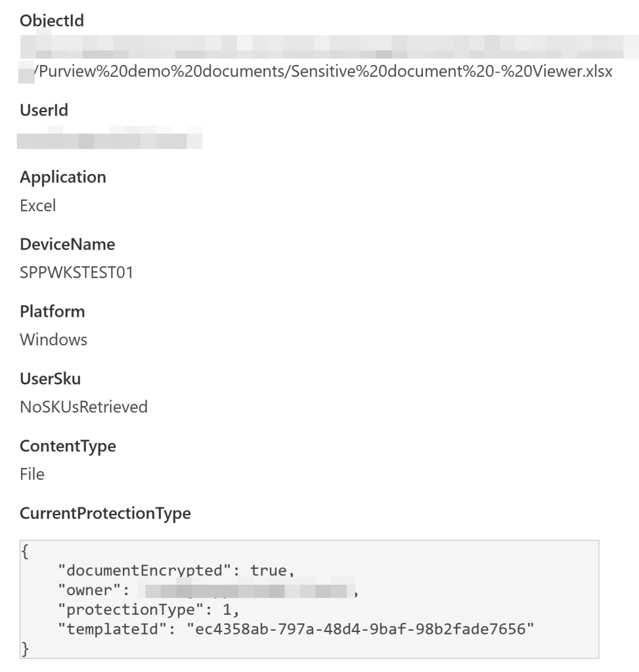Click the SPPWKSTEST01 device name value
Image resolution: width=639 pixels, height=672 pixels.
coord(76,273)
